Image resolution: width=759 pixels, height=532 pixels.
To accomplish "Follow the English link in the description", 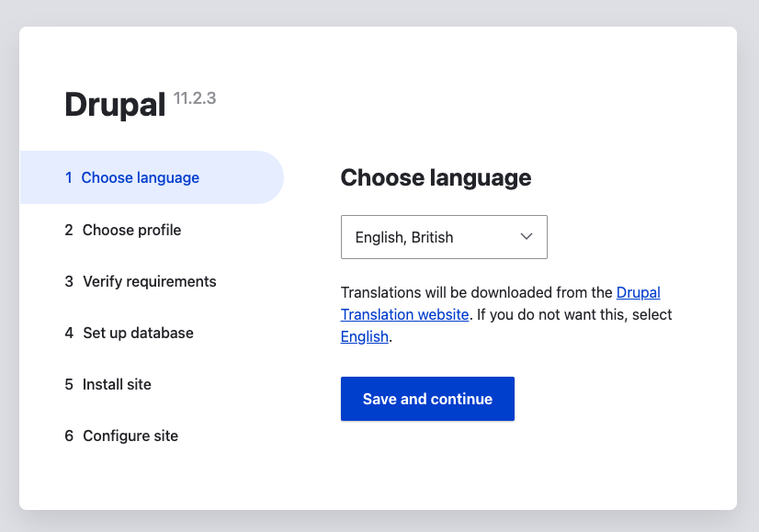I will click(x=364, y=336).
